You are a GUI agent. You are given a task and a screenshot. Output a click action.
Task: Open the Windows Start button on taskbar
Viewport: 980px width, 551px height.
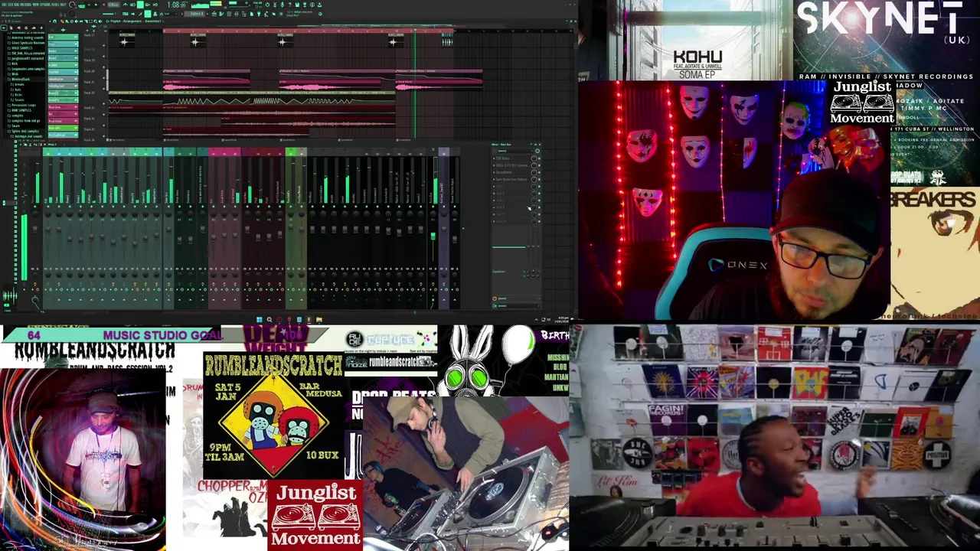259,319
